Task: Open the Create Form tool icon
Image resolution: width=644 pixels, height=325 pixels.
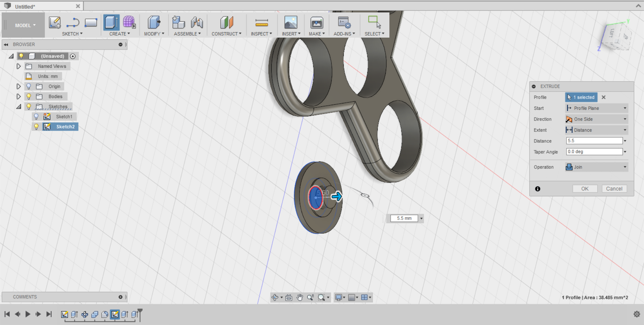Action: [129, 22]
